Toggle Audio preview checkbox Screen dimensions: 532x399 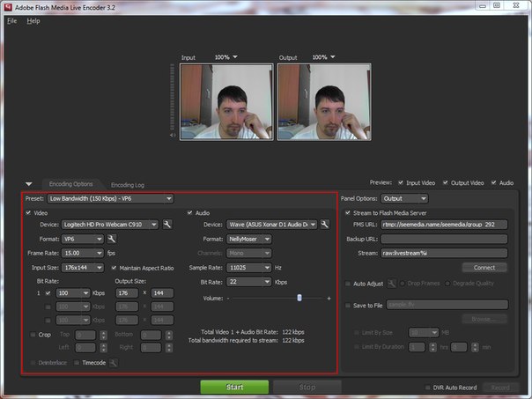(493, 182)
